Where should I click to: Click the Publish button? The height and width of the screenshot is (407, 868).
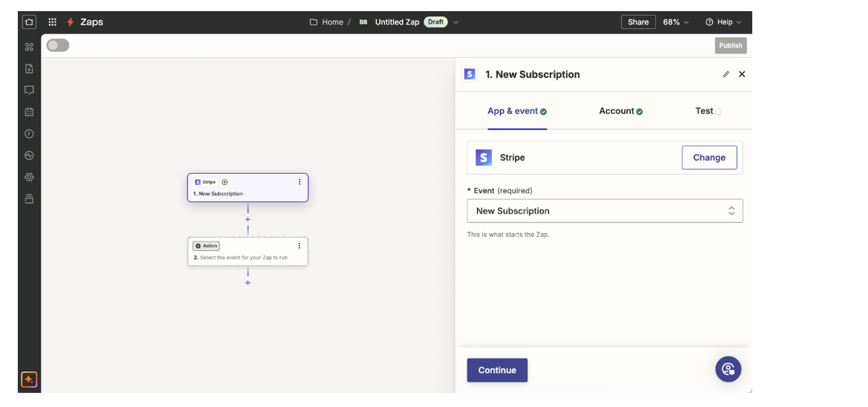(731, 45)
